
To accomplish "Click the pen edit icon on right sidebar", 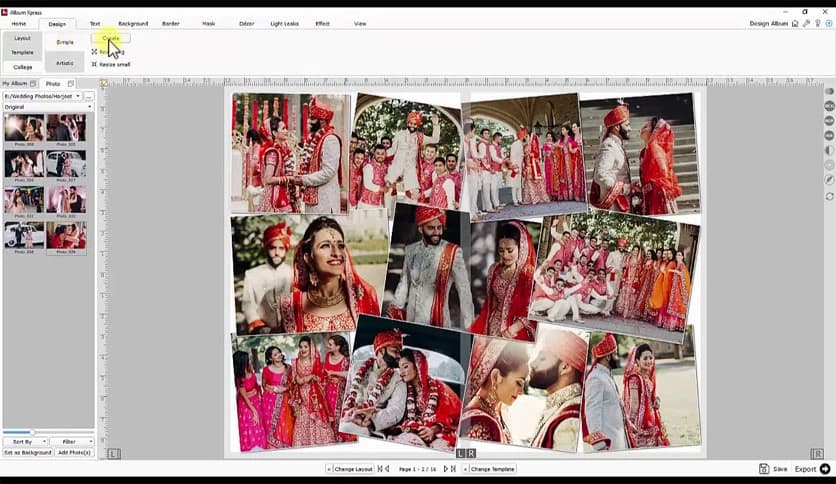I will click(829, 180).
